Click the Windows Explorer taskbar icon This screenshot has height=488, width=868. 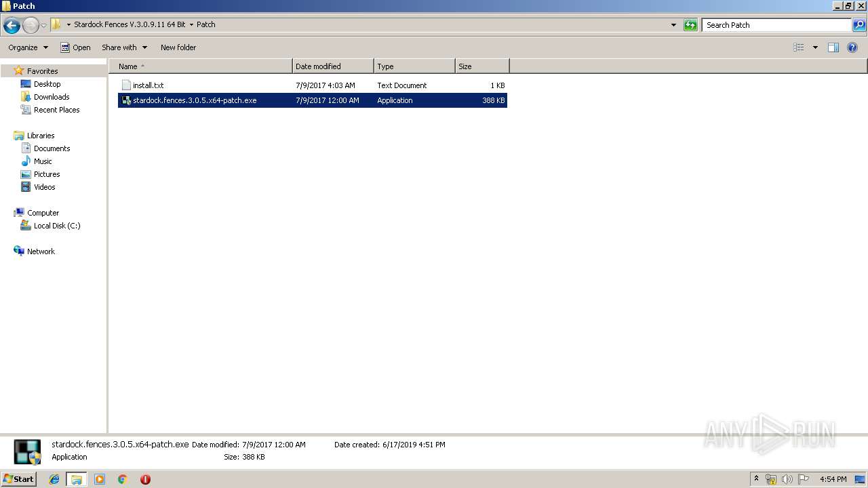coord(77,479)
